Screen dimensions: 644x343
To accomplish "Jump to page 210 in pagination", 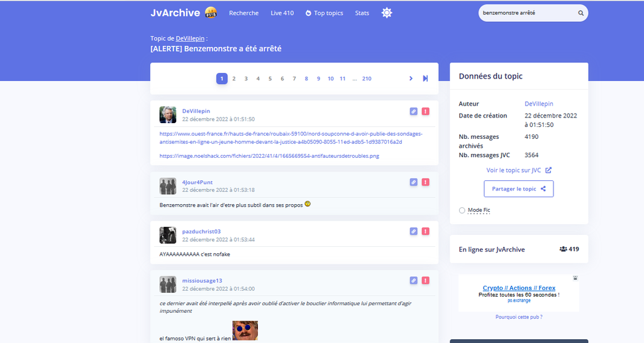I will coord(367,79).
